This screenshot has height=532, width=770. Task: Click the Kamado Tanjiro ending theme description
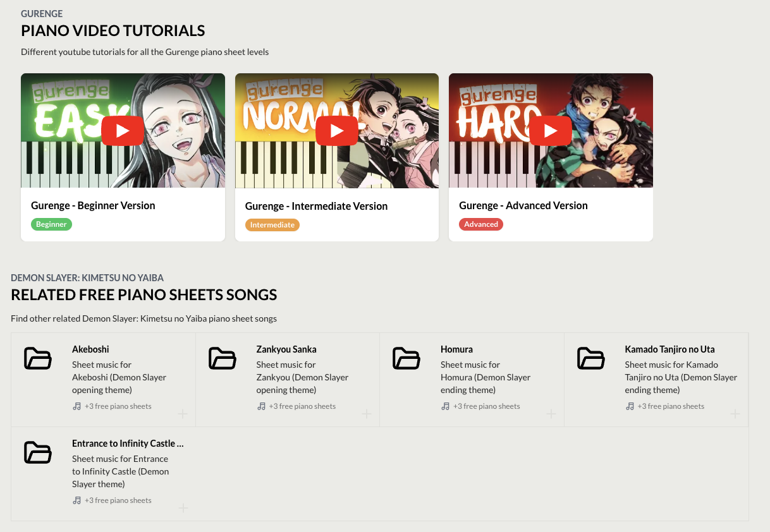coord(681,377)
